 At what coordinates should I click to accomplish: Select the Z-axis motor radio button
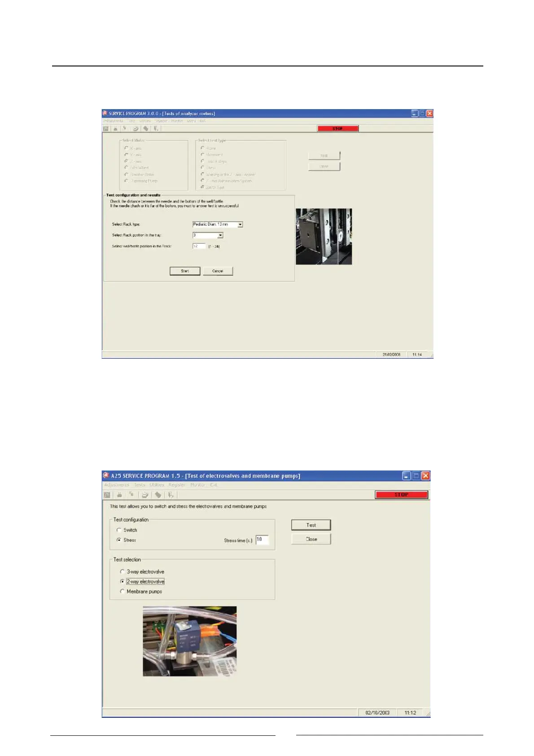point(127,161)
